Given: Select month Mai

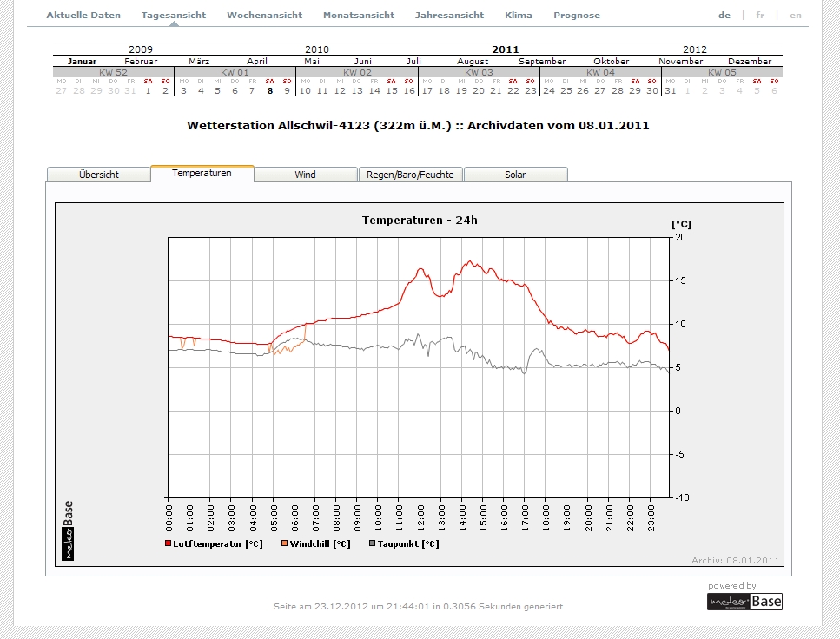Looking at the screenshot, I should [312, 61].
